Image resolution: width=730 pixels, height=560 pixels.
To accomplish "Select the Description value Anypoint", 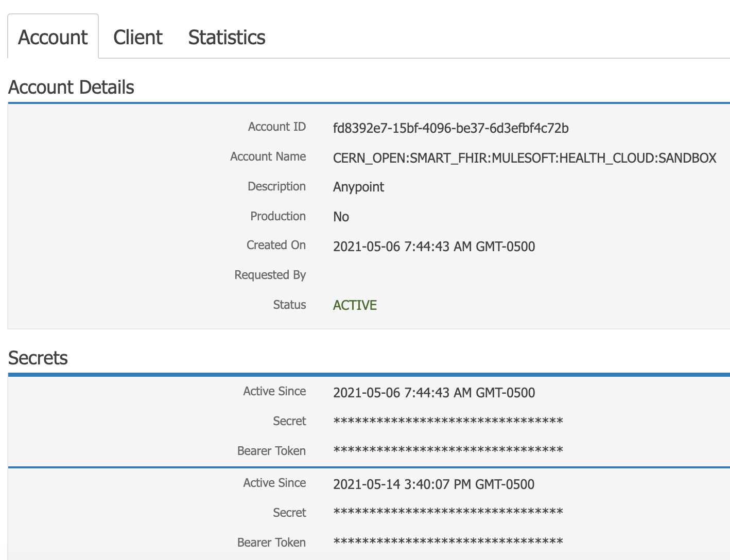I will (x=358, y=186).
